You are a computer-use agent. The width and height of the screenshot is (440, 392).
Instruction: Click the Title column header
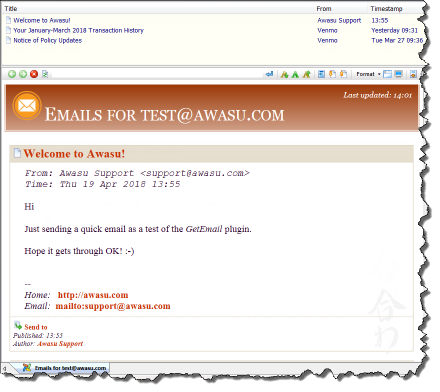pyautogui.click(x=11, y=9)
